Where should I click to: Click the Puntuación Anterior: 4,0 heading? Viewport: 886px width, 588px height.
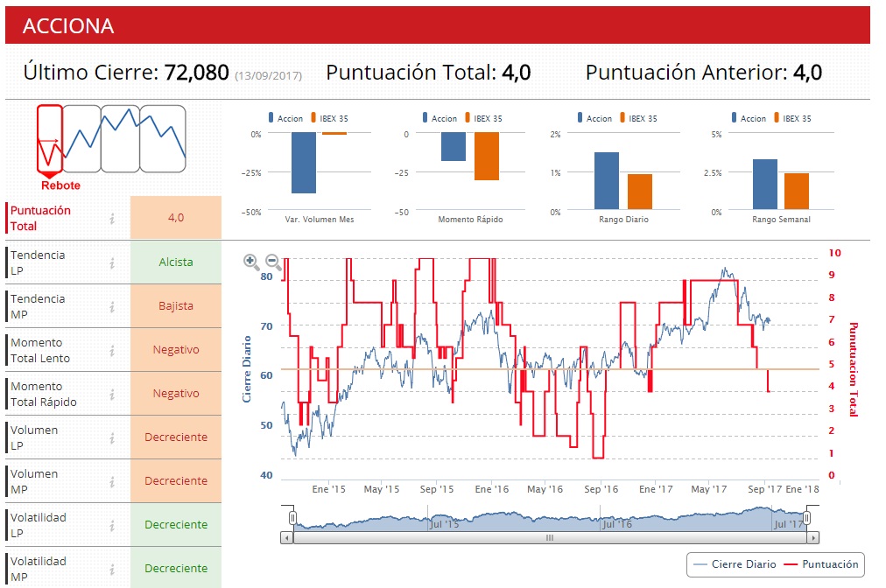[704, 73]
